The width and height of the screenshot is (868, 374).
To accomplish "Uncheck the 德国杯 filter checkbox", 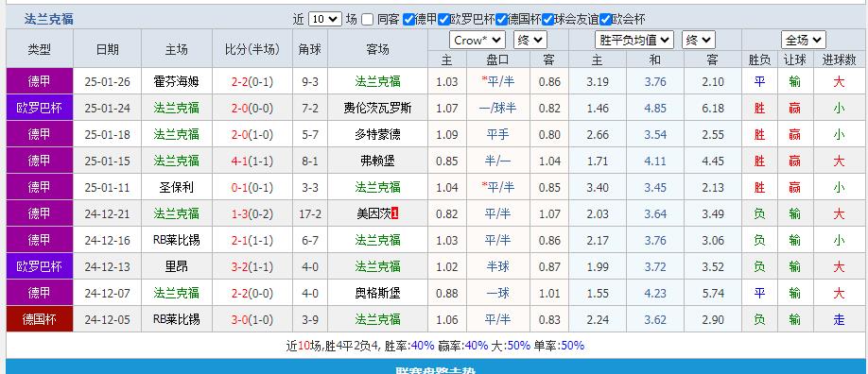I will (501, 20).
